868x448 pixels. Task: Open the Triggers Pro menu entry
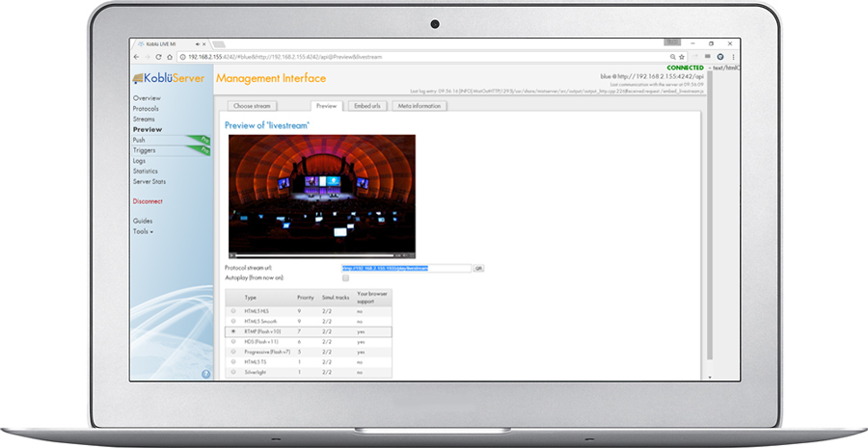[x=171, y=150]
